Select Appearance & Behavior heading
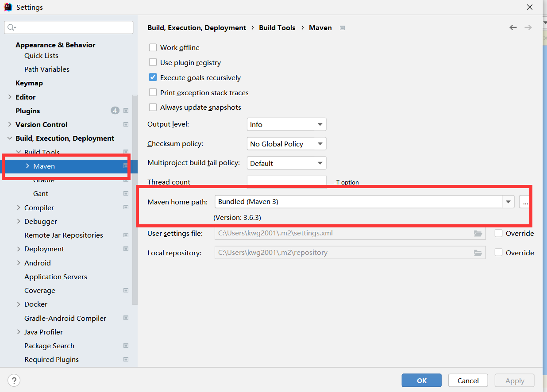This screenshot has height=392, width=547. click(55, 45)
